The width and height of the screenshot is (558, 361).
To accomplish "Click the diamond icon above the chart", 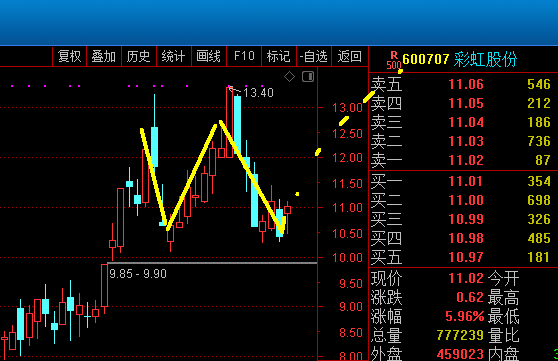I will [x=289, y=76].
